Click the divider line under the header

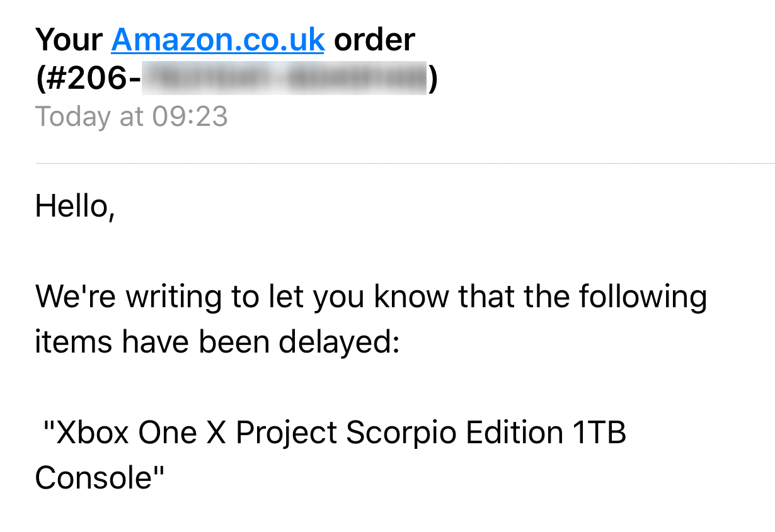[x=405, y=164]
